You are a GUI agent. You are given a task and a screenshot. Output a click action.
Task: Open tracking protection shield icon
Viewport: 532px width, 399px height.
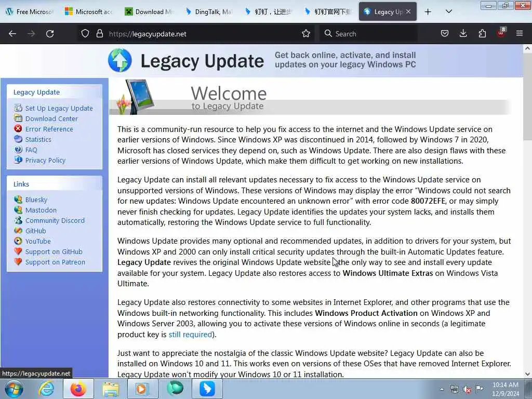pyautogui.click(x=85, y=34)
